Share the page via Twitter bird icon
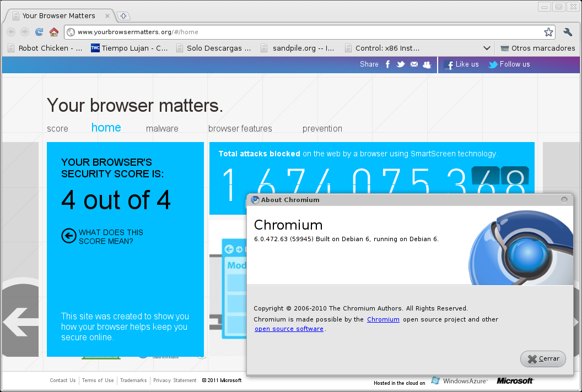 401,64
